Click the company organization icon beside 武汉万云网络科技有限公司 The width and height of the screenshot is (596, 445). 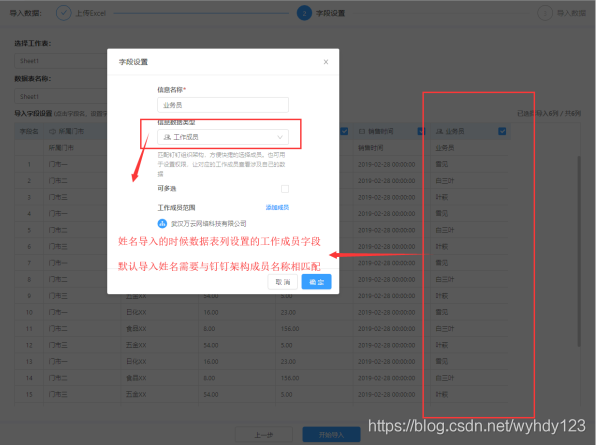click(x=162, y=223)
